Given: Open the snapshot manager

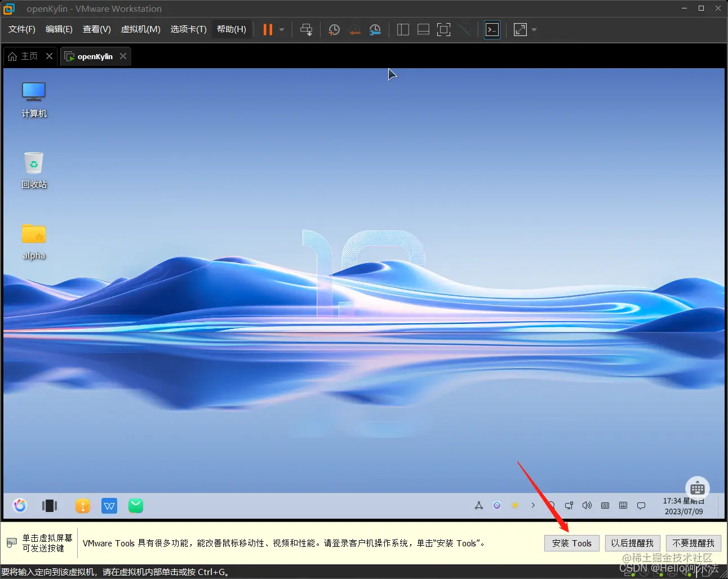Looking at the screenshot, I should (375, 29).
